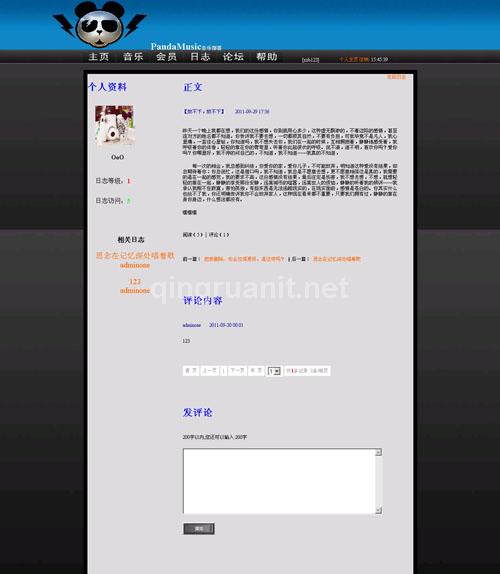Open the 音乐 music menu item
The image size is (500, 574).
point(133,57)
